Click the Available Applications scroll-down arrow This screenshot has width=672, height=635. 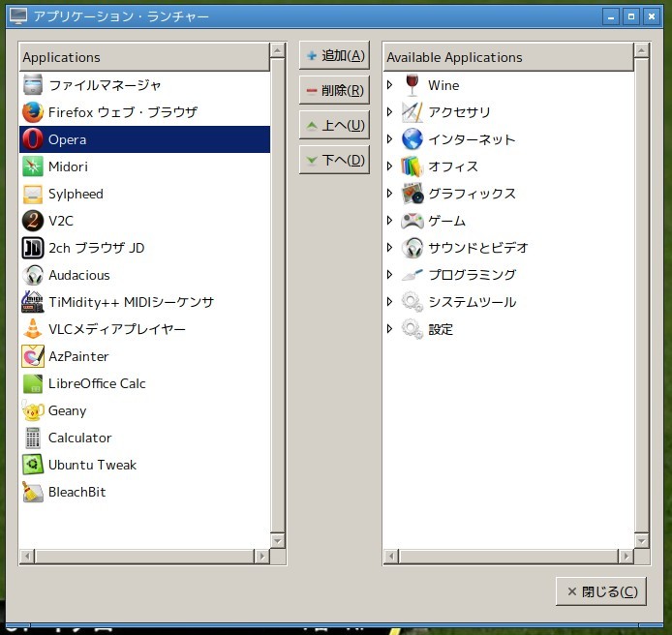(x=642, y=541)
